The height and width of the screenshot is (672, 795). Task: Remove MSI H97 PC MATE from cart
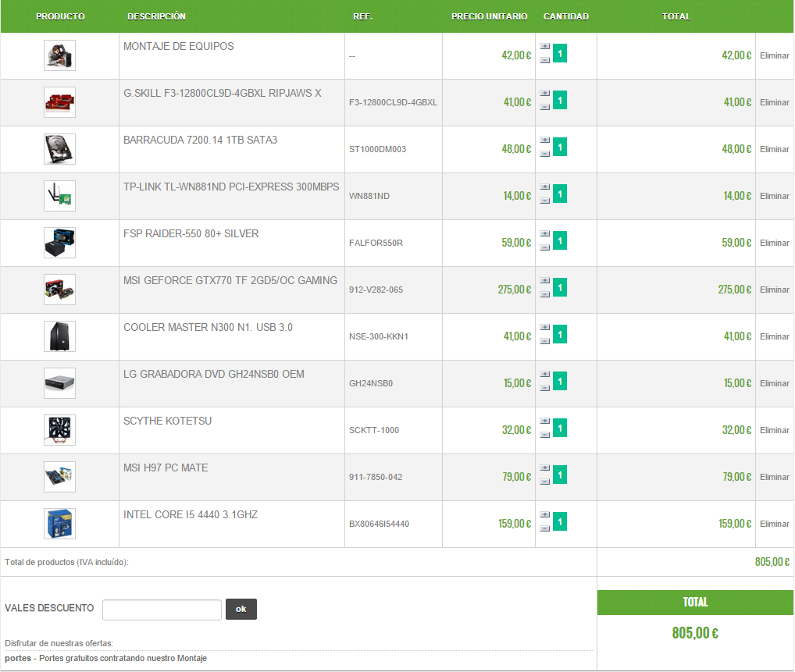pos(774,478)
